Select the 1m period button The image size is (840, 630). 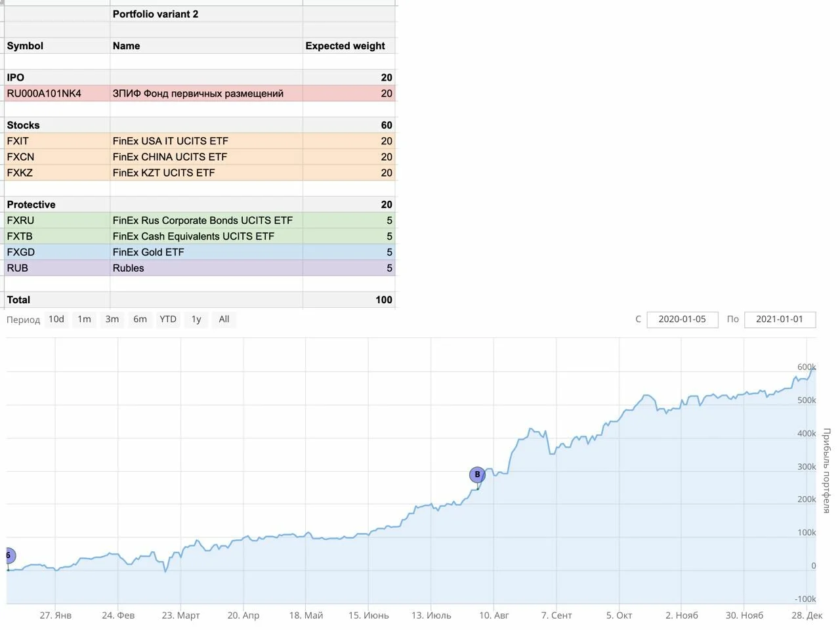(x=84, y=320)
